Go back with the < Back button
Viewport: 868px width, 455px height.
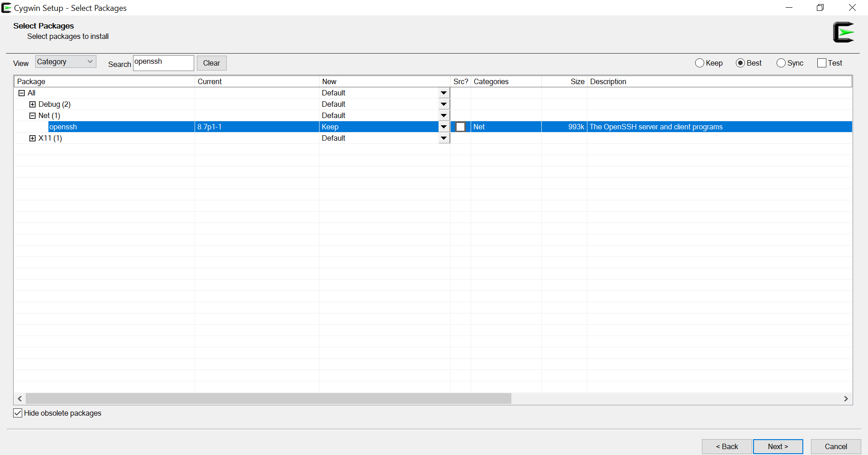pos(727,446)
